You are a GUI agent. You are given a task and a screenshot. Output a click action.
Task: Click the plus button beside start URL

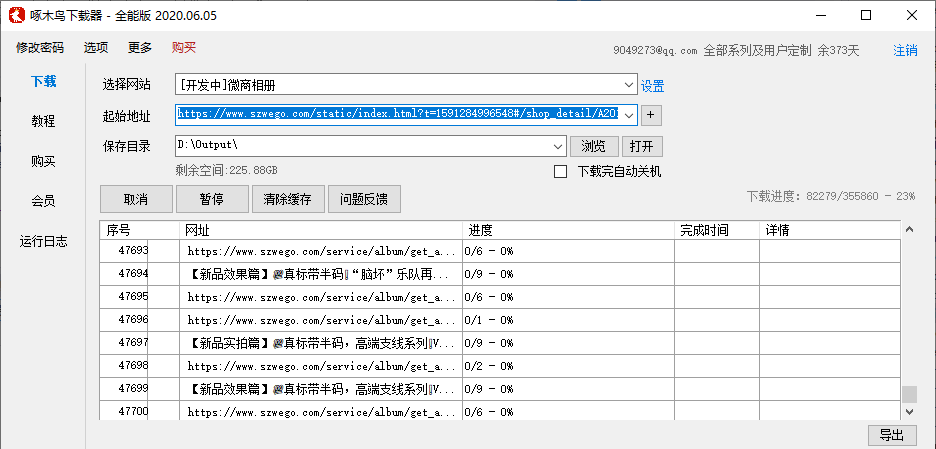click(651, 115)
